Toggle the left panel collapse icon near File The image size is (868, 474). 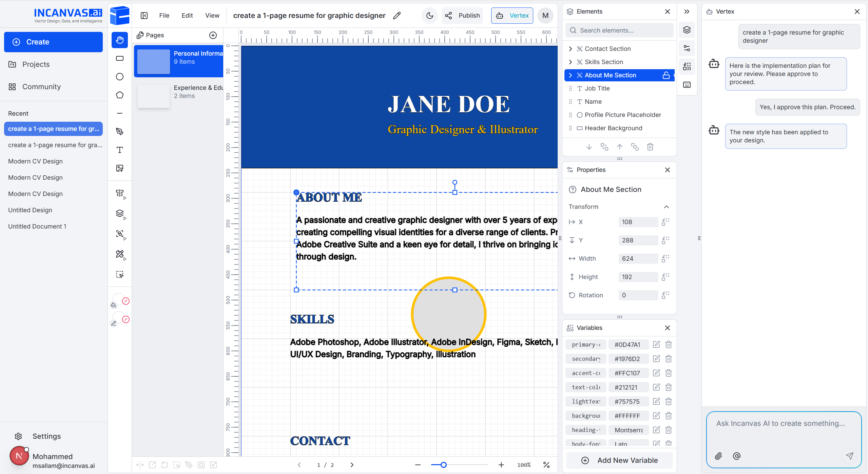tap(144, 15)
